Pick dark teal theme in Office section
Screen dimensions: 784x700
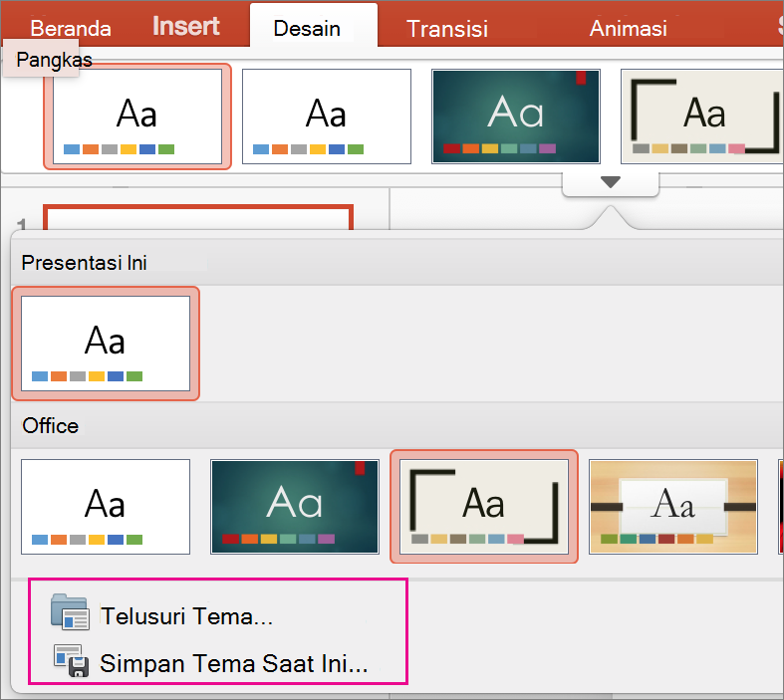(295, 507)
